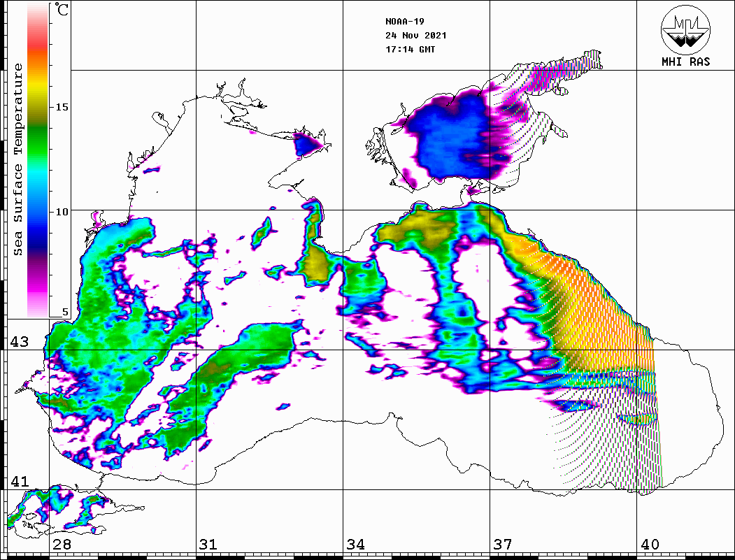Click the '15' value on temperature scale
This screenshot has width=735, height=560.
point(62,107)
